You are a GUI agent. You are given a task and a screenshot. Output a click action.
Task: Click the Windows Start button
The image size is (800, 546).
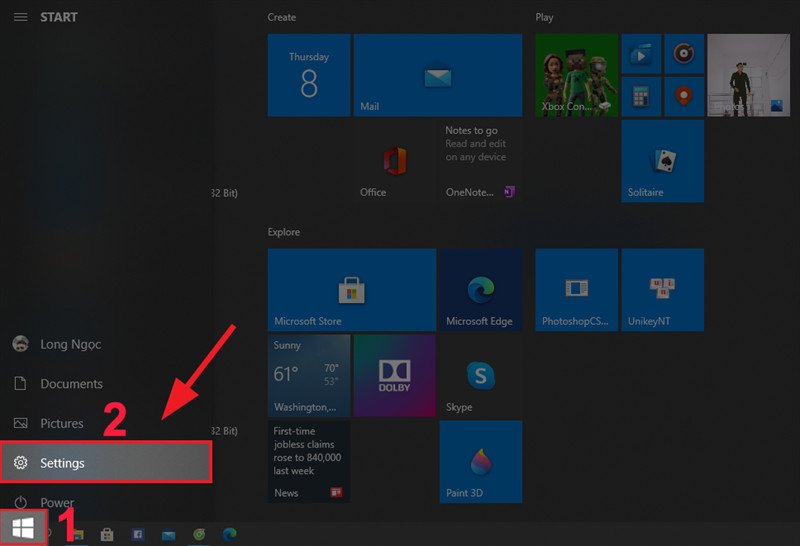click(23, 527)
